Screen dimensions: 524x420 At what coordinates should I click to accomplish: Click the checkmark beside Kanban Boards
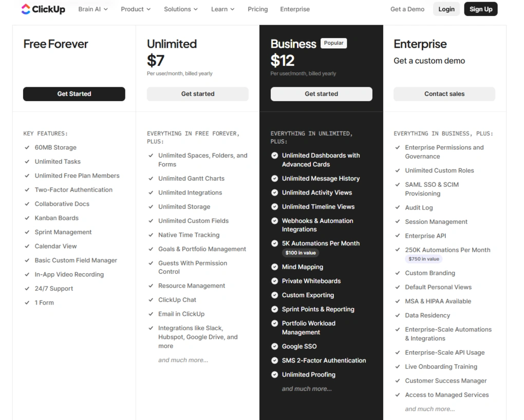27,218
